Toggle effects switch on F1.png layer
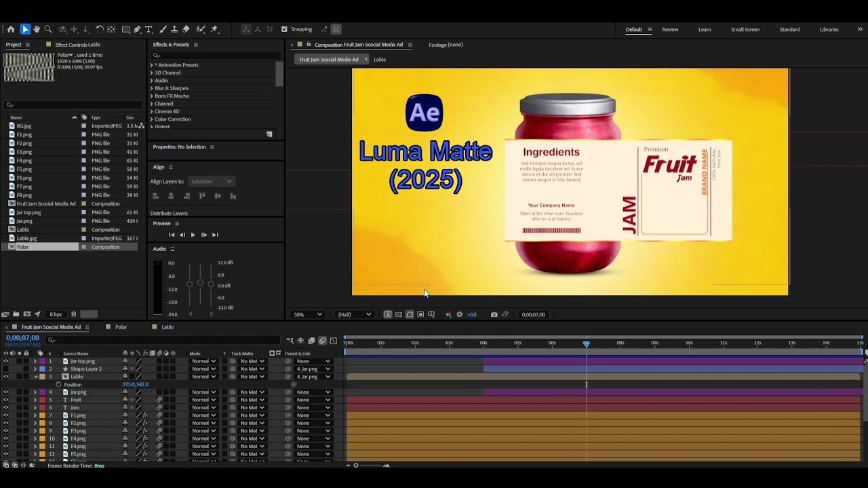 (145, 415)
